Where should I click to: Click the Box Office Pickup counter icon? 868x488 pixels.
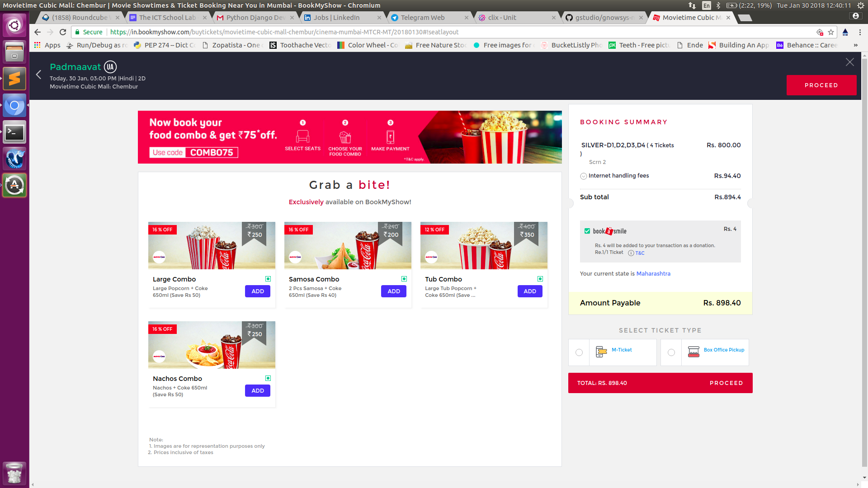[693, 352]
